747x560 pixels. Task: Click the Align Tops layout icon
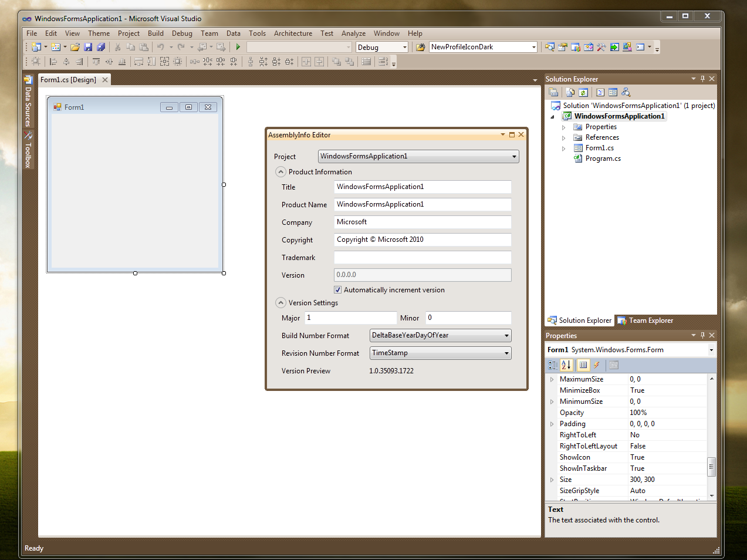[96, 61]
